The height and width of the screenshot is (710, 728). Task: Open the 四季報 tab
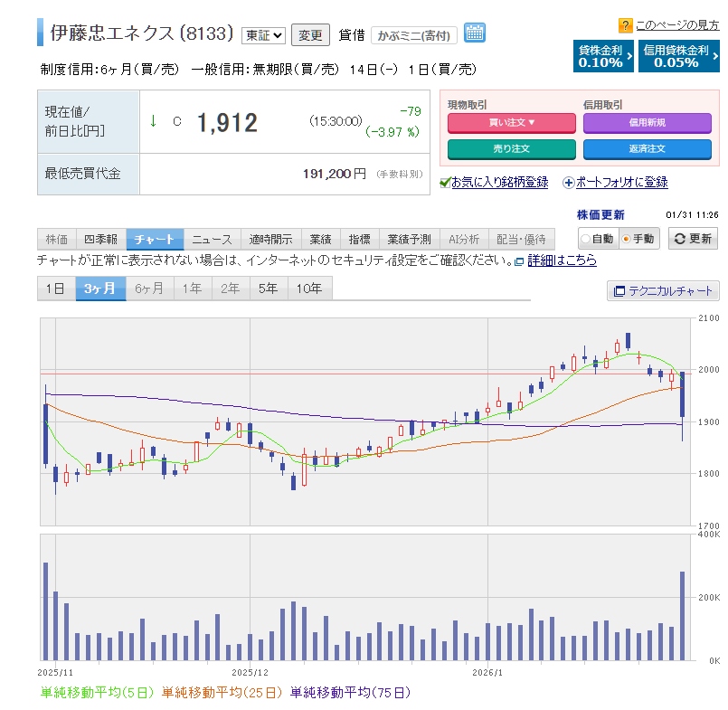[x=100, y=240]
